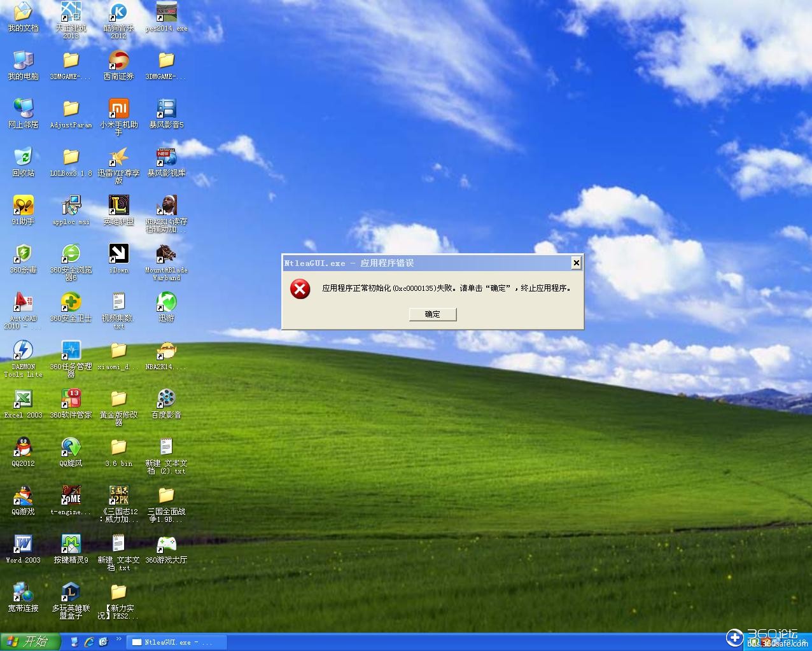Image resolution: width=812 pixels, height=651 pixels.
Task: Close the NtleaGUI.exe error dialog
Action: pos(576,263)
